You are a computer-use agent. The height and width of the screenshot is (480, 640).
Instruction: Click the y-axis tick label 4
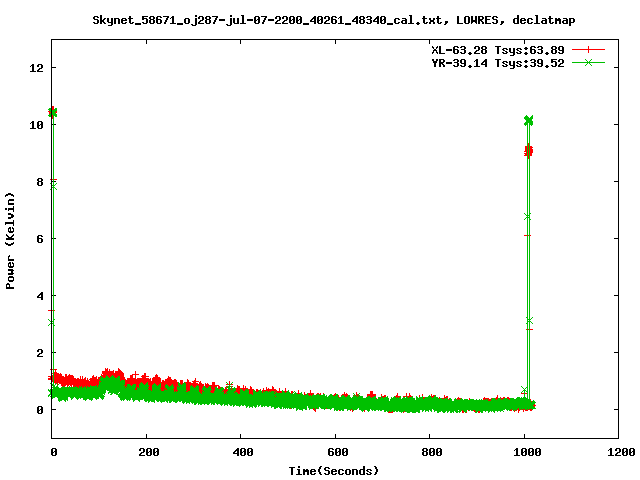point(40,296)
